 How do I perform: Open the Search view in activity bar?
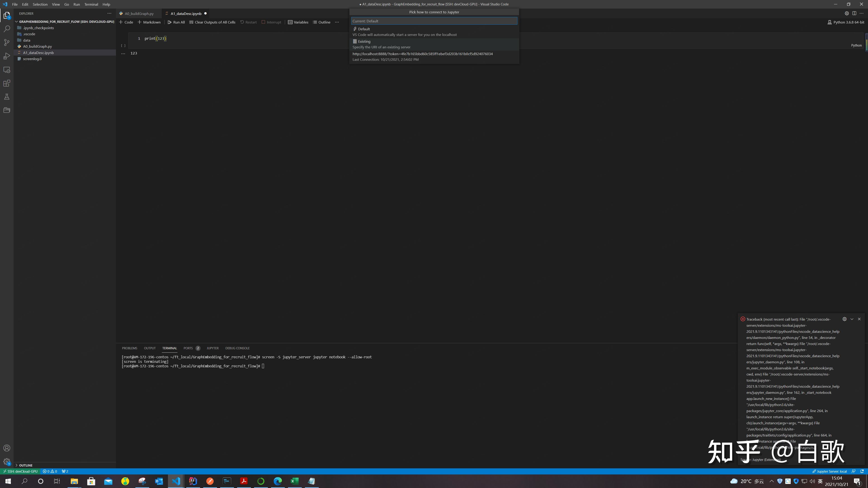(7, 29)
